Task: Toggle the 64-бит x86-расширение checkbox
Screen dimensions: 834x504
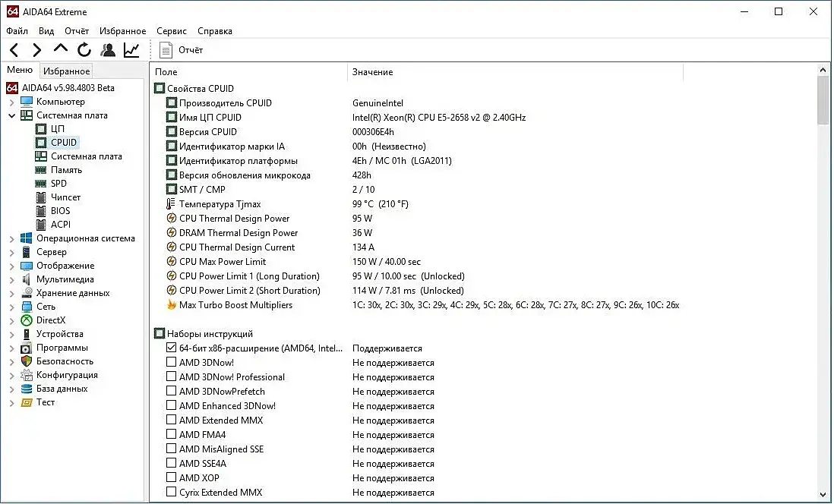Action: 171,348
